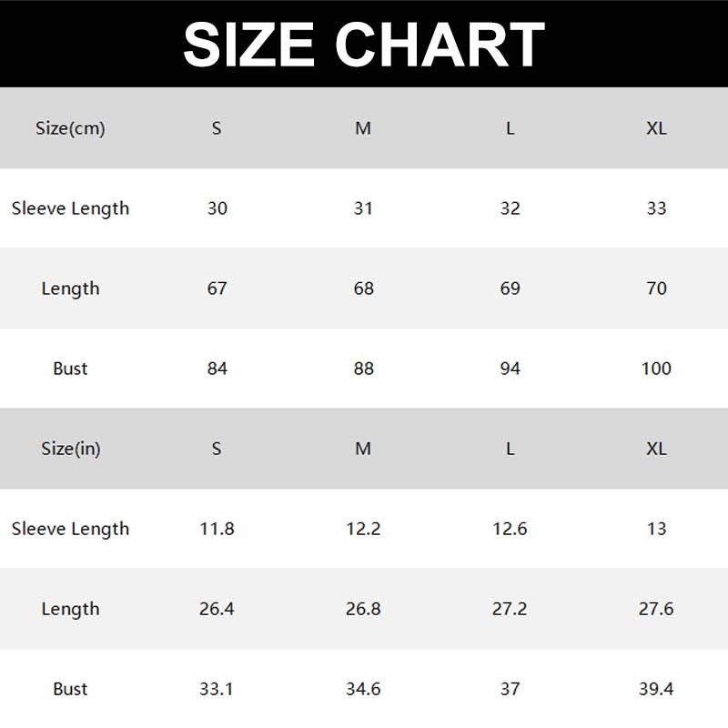
Task: Select the length value 70
Action: click(x=656, y=288)
